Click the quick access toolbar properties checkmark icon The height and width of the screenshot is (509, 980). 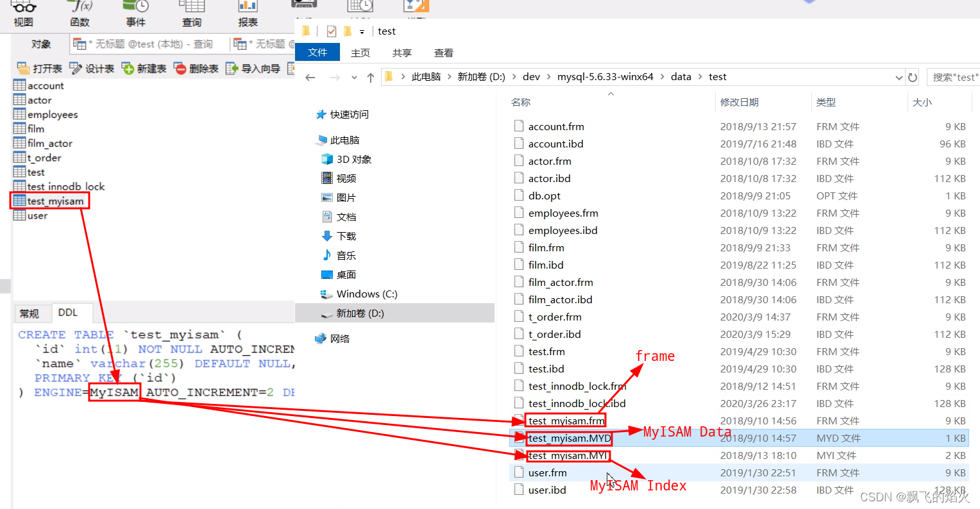[332, 31]
